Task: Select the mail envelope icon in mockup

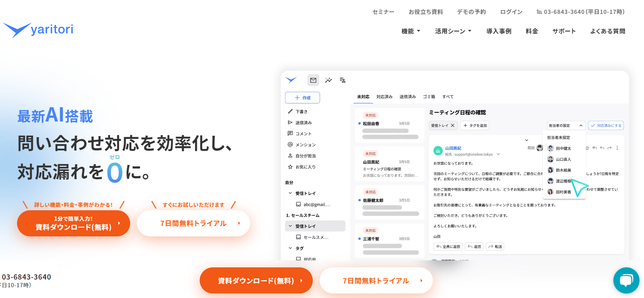Action: tap(313, 80)
